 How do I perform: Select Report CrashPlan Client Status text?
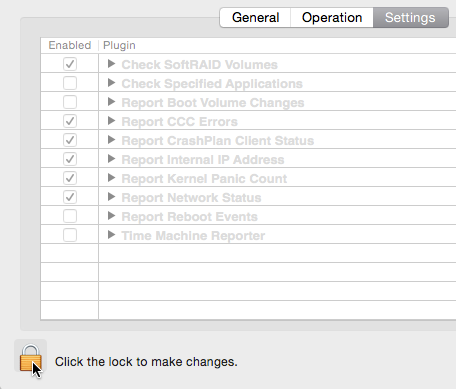[218, 141]
